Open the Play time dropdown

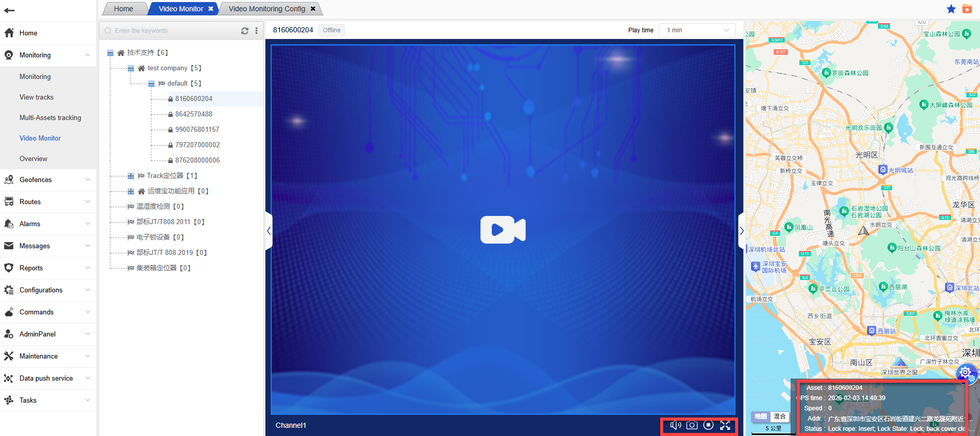point(697,30)
